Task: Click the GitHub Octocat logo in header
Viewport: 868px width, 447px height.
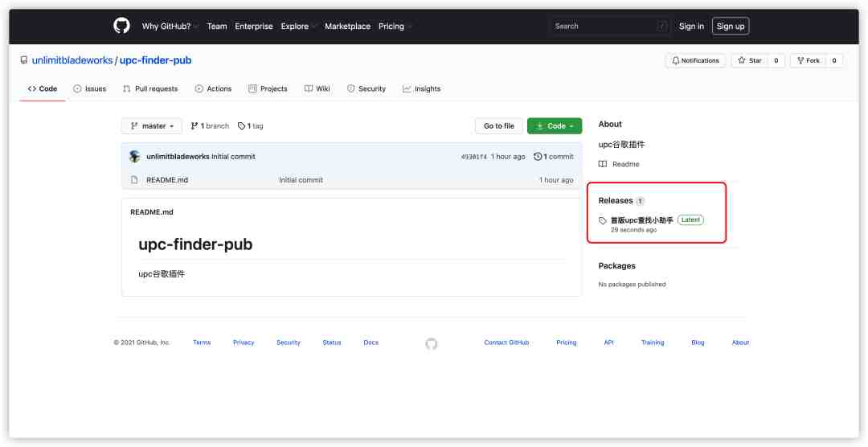Action: point(122,26)
